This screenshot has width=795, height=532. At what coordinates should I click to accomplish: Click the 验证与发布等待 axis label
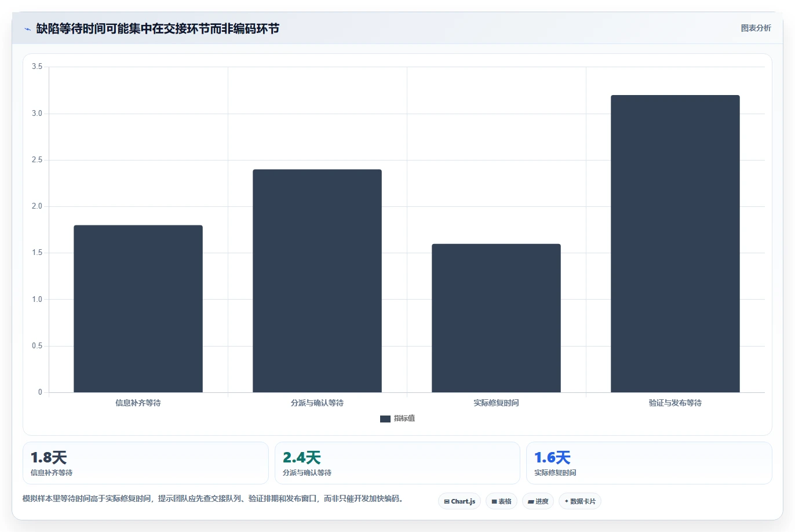[x=675, y=403]
